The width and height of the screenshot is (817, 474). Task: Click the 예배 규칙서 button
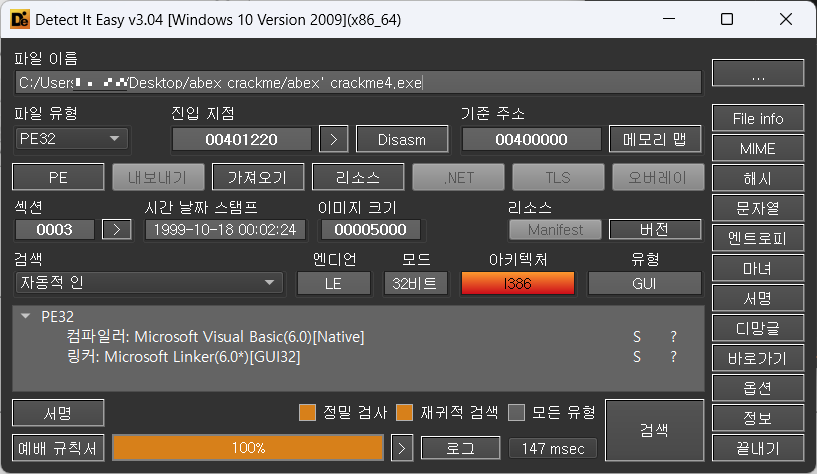(58, 448)
